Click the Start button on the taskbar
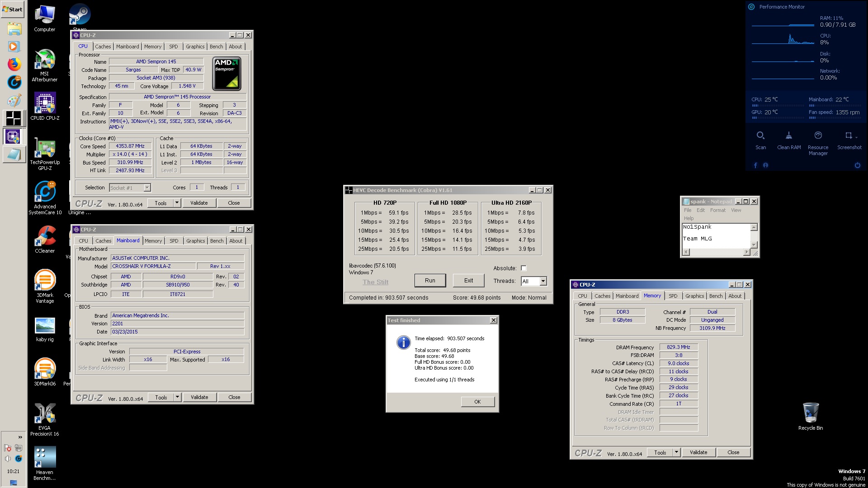 [x=13, y=9]
